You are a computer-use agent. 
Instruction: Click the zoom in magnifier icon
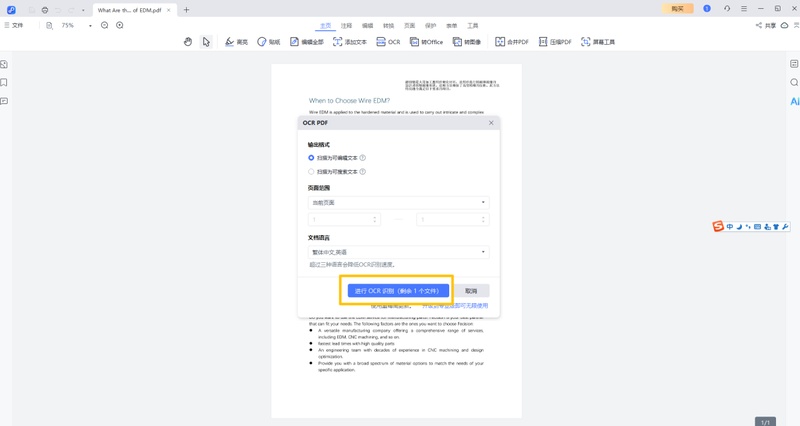[120, 25]
